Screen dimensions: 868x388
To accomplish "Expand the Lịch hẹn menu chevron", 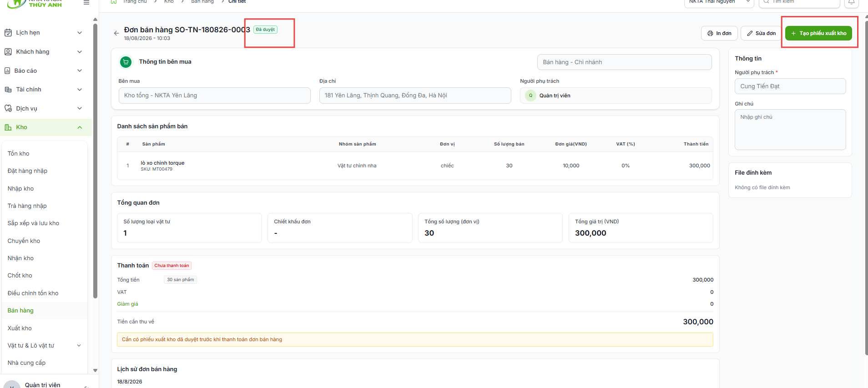I will 80,33.
